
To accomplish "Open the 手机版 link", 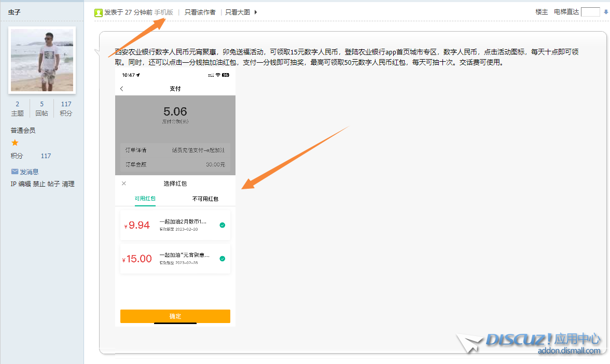I will [163, 12].
